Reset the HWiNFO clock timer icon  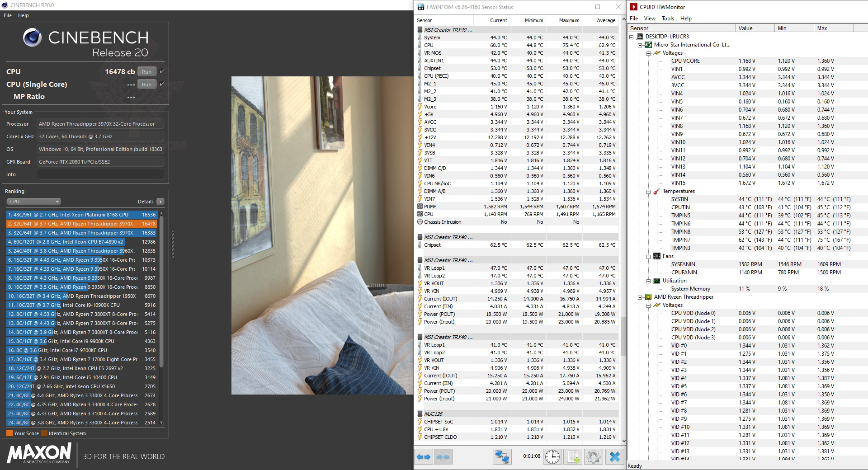click(552, 457)
